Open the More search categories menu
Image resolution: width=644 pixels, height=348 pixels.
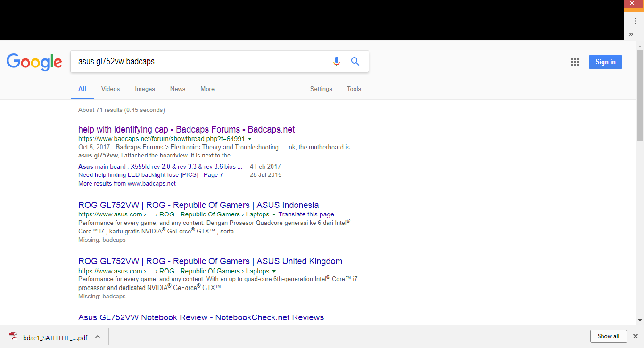207,89
